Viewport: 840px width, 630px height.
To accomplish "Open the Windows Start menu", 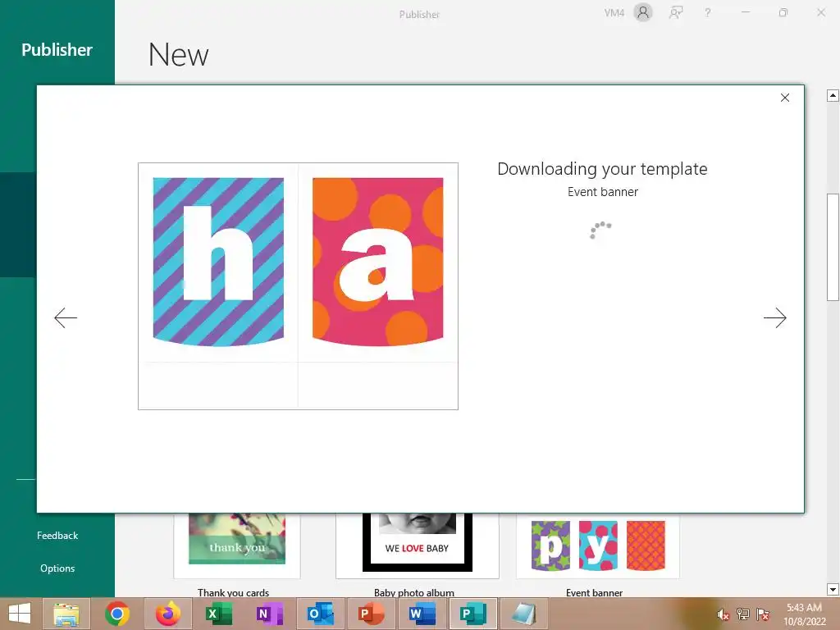I will [x=20, y=614].
